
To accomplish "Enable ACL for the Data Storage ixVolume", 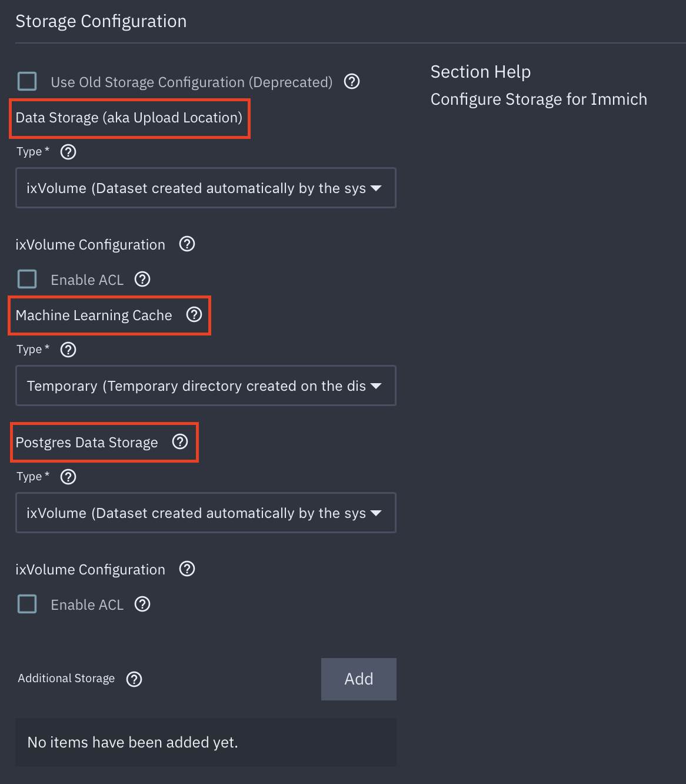I will pyautogui.click(x=27, y=279).
